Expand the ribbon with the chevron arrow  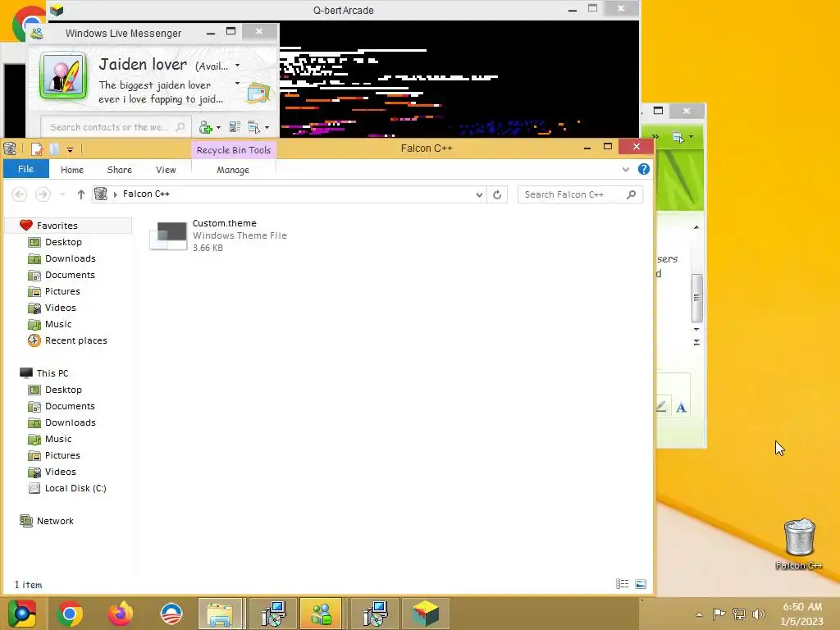pyautogui.click(x=625, y=169)
